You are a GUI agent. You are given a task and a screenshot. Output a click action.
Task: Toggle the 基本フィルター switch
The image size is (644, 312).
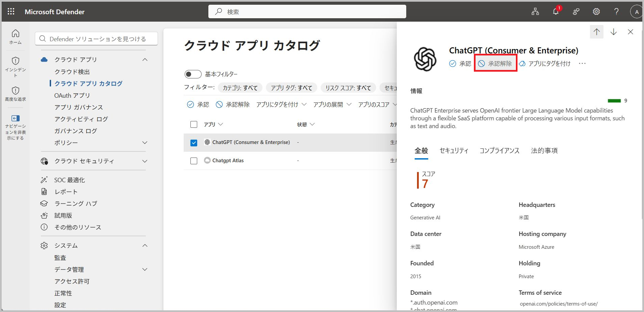click(x=193, y=74)
